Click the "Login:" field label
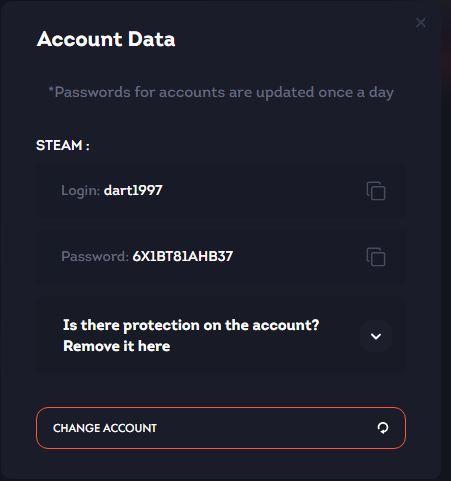Viewport: 451px width, 481px height. pos(81,191)
